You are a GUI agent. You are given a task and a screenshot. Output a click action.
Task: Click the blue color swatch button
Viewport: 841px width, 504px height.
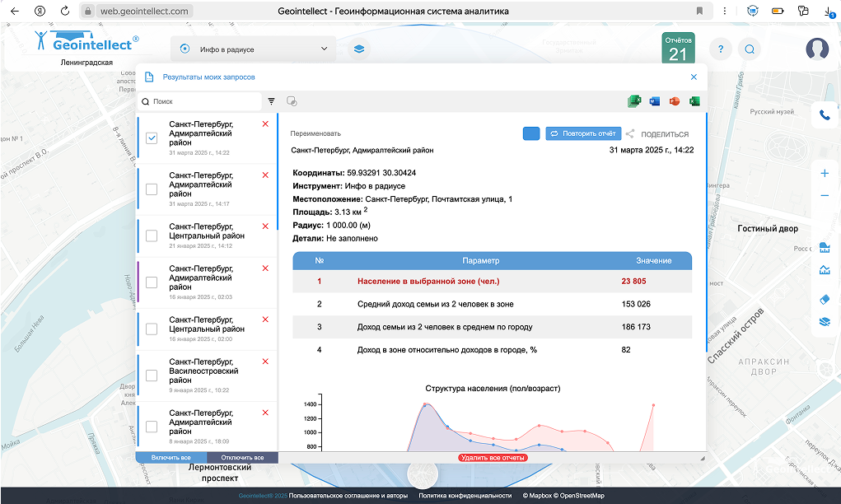click(531, 133)
